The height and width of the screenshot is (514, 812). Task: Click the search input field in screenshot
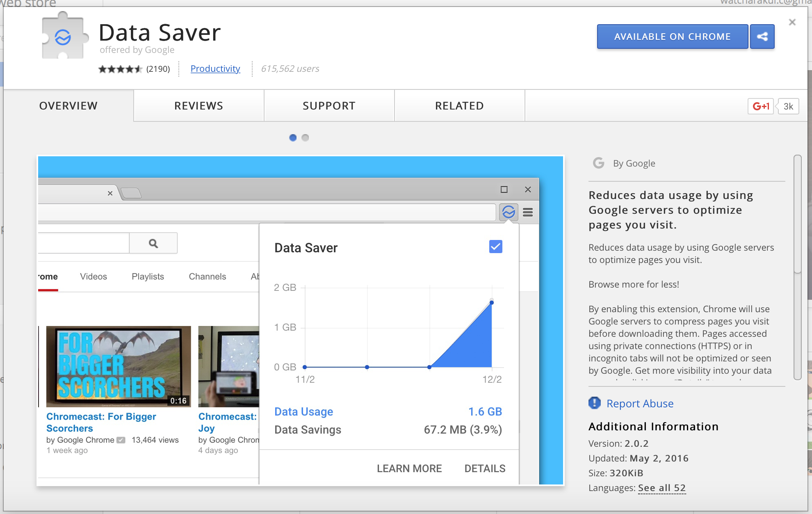[x=84, y=243]
